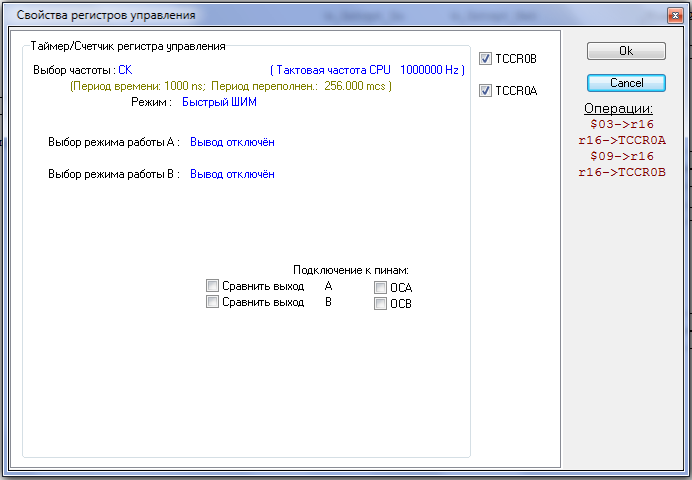Check the OCA pin checkbox
The height and width of the screenshot is (480, 692).
pos(381,288)
